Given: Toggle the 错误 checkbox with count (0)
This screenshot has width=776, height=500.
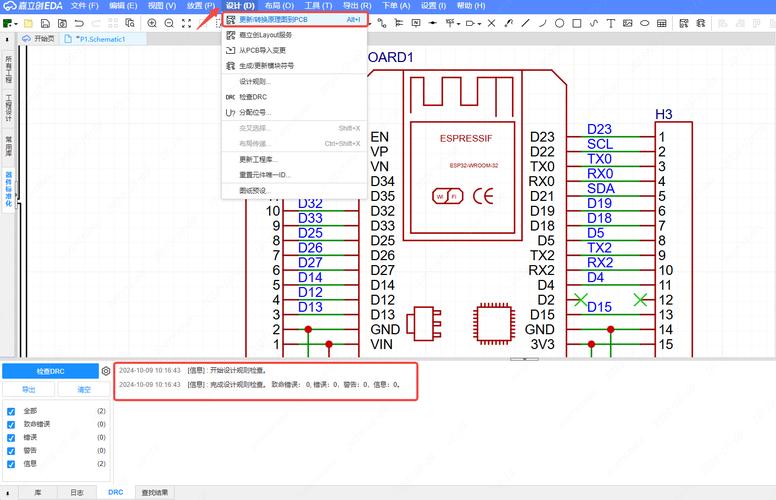Looking at the screenshot, I should [x=11, y=438].
